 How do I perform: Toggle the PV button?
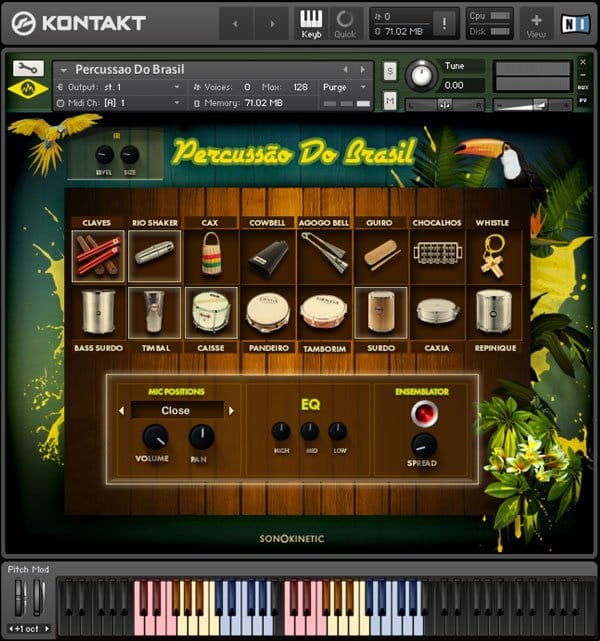point(583,100)
